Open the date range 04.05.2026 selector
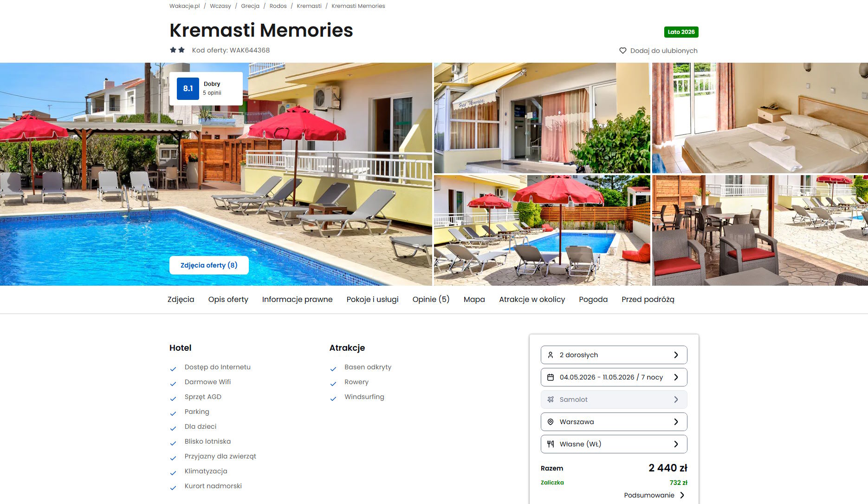The width and height of the screenshot is (868, 504). (614, 377)
